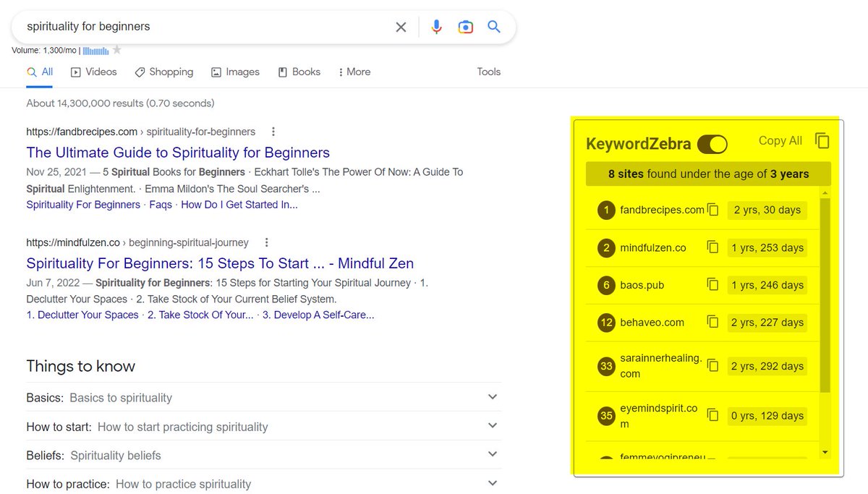The image size is (868, 494).
Task: Clear the search query with the X icon
Action: pos(401,26)
